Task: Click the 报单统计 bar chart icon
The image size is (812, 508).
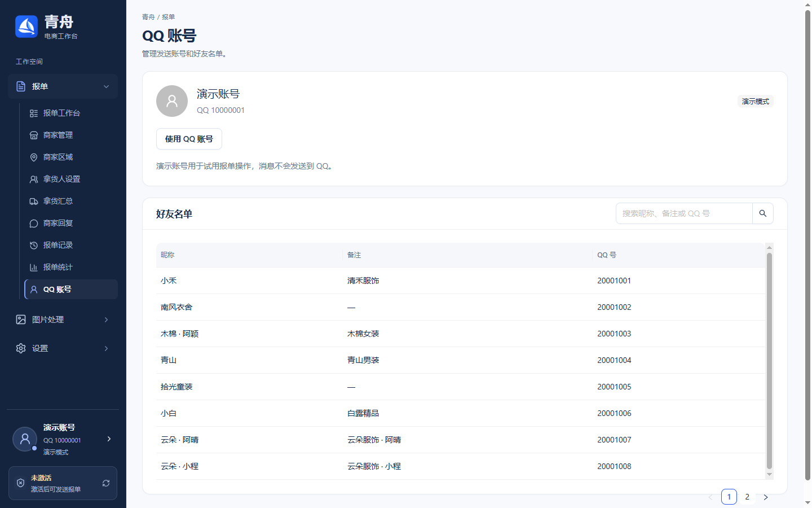Action: point(34,268)
